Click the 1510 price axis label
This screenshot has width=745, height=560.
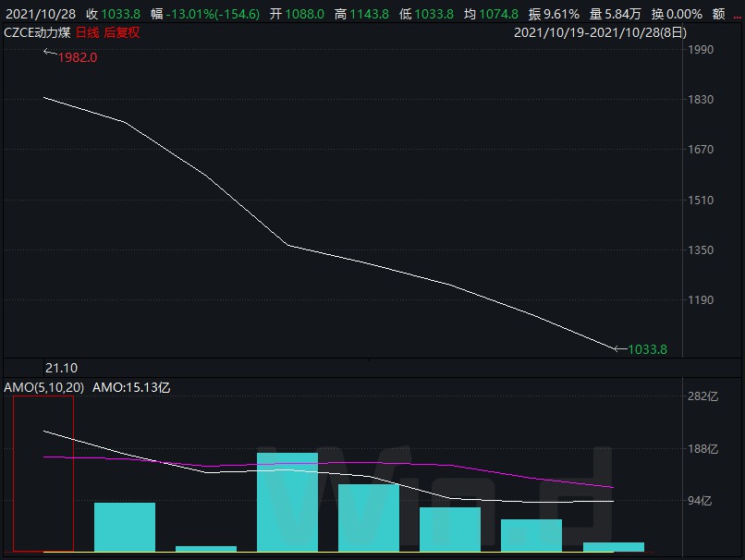pos(701,200)
